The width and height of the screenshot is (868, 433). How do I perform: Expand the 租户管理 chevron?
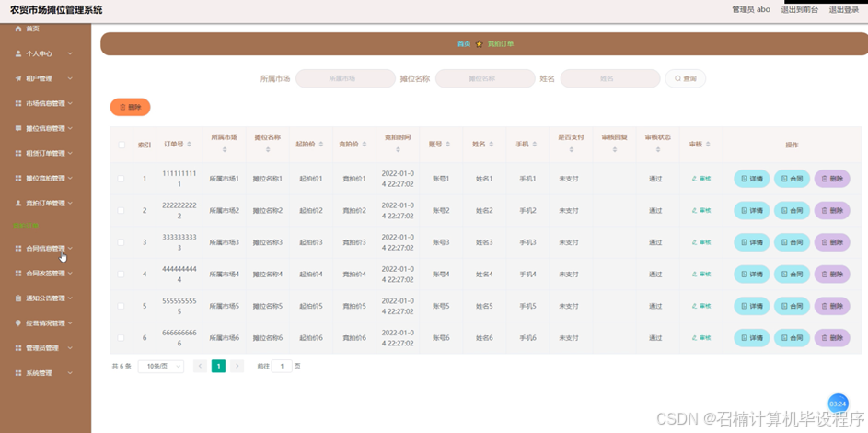(70, 78)
